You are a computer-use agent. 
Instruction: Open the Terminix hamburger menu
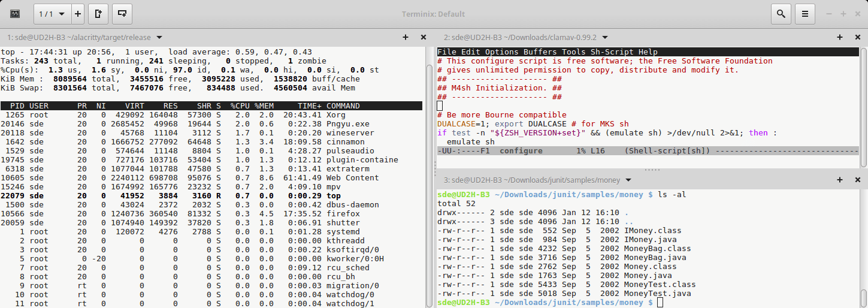(805, 13)
